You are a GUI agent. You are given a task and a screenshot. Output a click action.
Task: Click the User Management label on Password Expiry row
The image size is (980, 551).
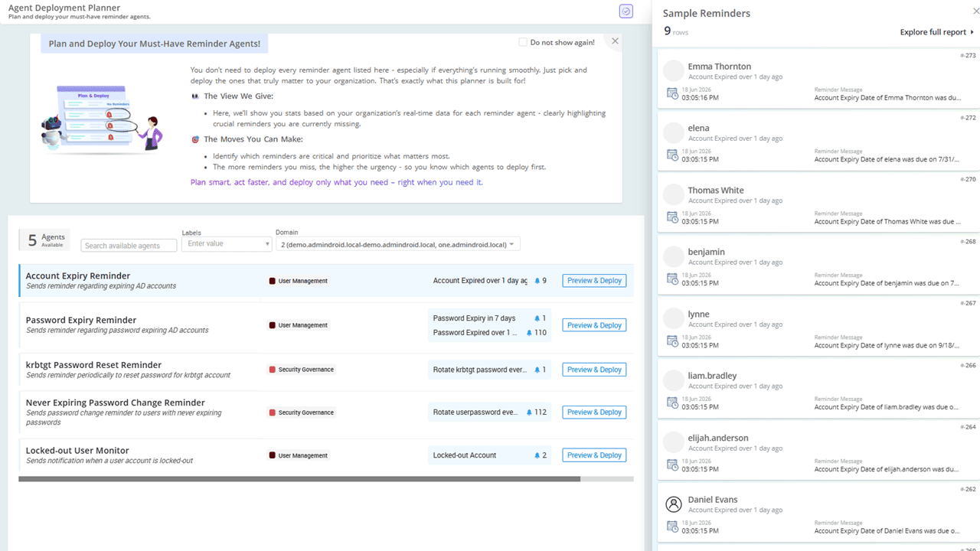tap(299, 325)
